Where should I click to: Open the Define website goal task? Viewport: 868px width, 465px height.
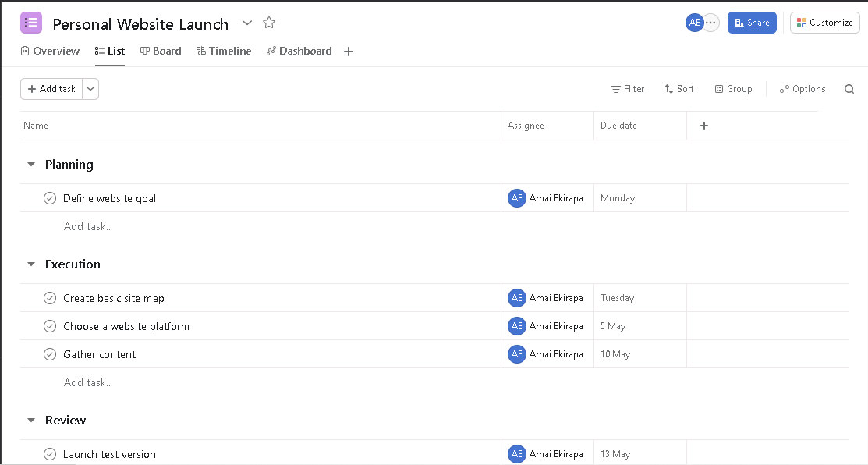[x=110, y=198]
